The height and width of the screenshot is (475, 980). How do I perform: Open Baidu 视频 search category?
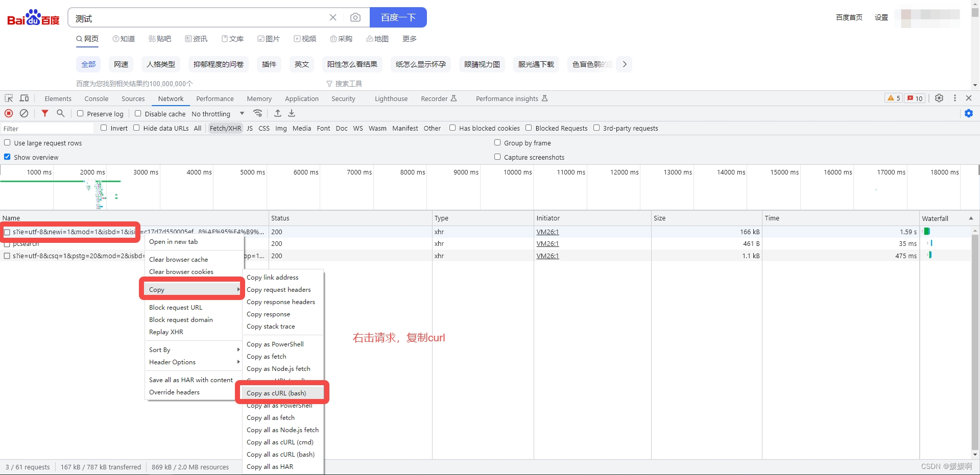[305, 39]
